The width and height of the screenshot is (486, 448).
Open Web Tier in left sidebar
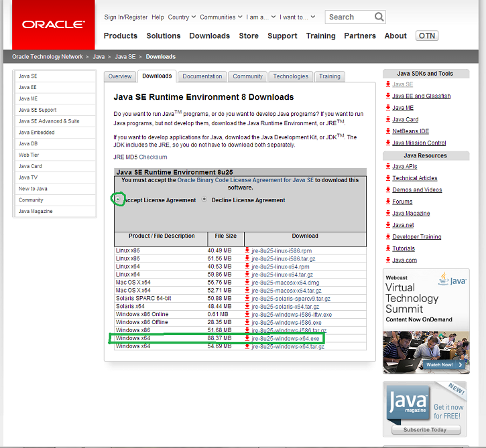click(29, 155)
